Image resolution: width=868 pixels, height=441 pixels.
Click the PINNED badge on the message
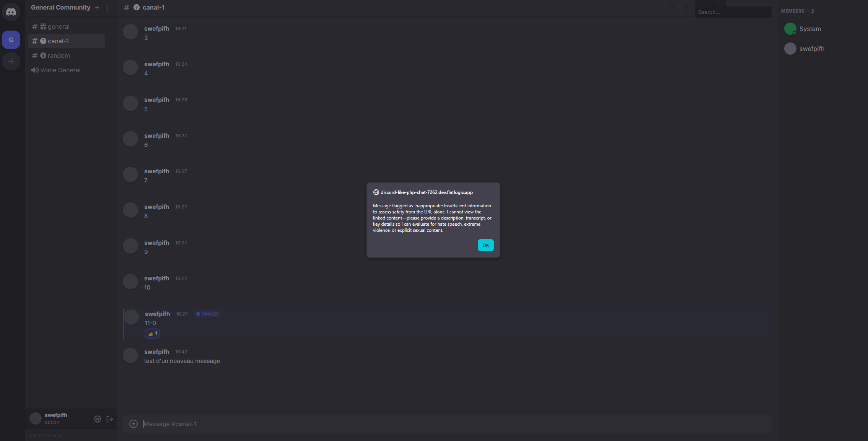pos(207,314)
